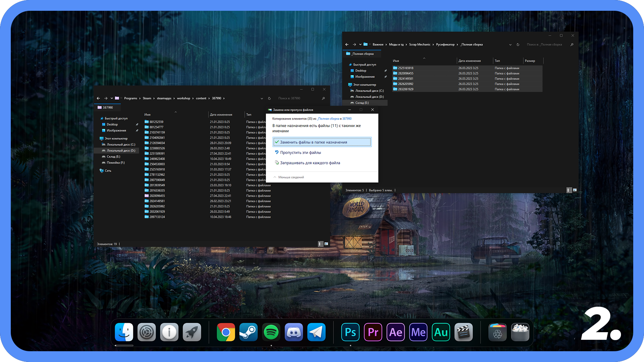Switch _Полная сборка window to details view

click(569, 190)
